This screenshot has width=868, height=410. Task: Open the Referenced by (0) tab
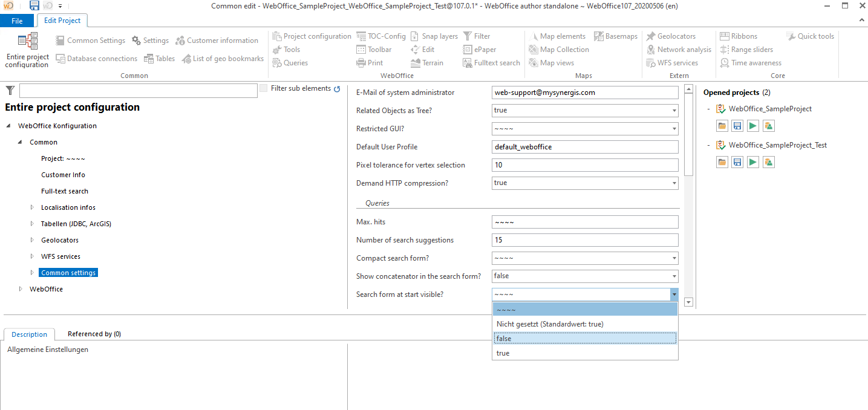pyautogui.click(x=94, y=333)
